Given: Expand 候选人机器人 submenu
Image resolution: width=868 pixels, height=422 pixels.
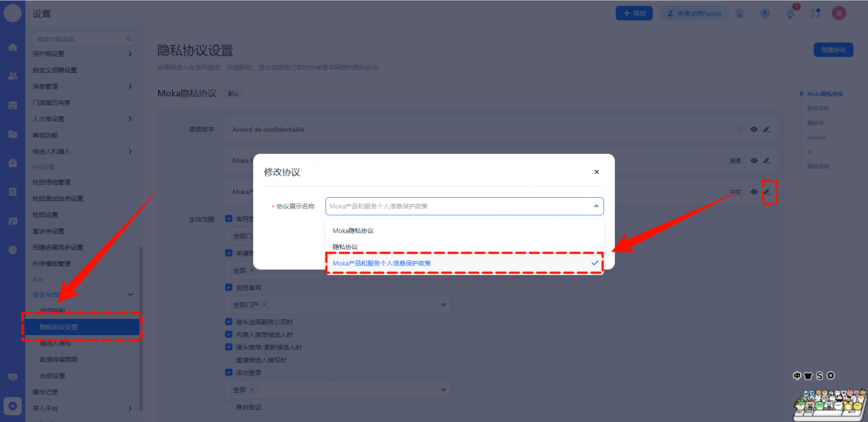Looking at the screenshot, I should pyautogui.click(x=130, y=152).
